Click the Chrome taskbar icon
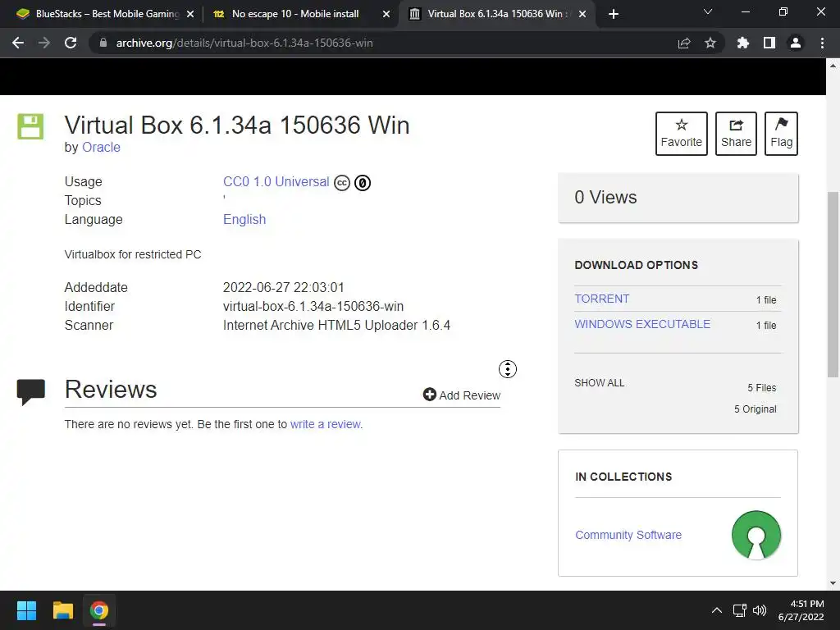Image resolution: width=840 pixels, height=630 pixels. tap(99, 610)
